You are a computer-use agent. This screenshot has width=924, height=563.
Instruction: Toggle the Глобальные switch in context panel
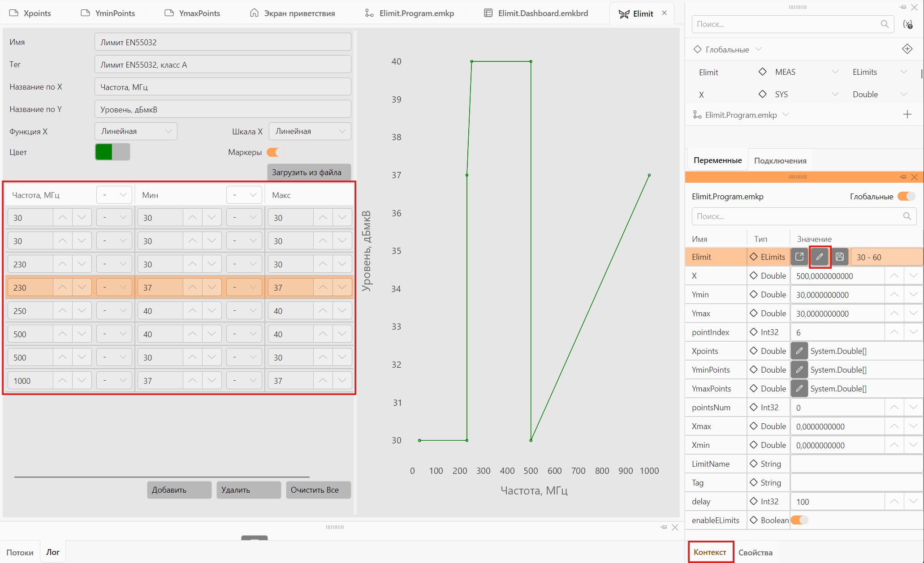pos(906,196)
